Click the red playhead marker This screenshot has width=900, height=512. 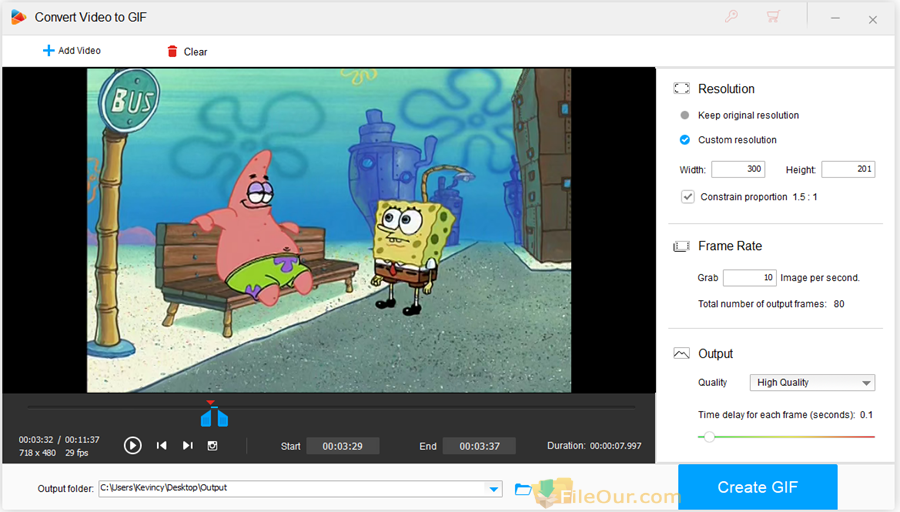tap(211, 403)
